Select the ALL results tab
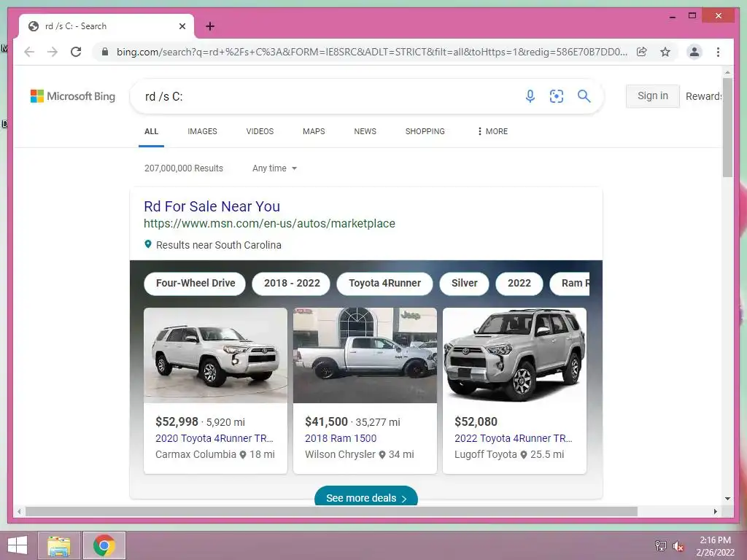The image size is (747, 560). click(x=151, y=131)
